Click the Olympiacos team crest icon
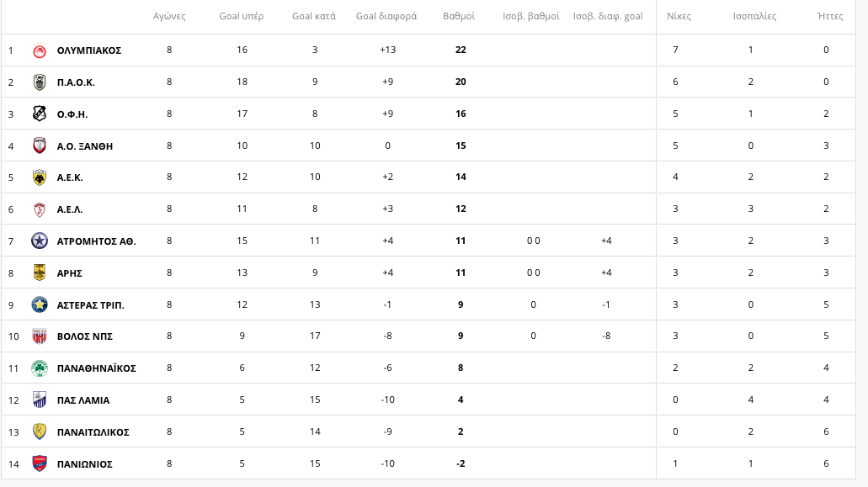This screenshot has width=868, height=487. coord(40,50)
